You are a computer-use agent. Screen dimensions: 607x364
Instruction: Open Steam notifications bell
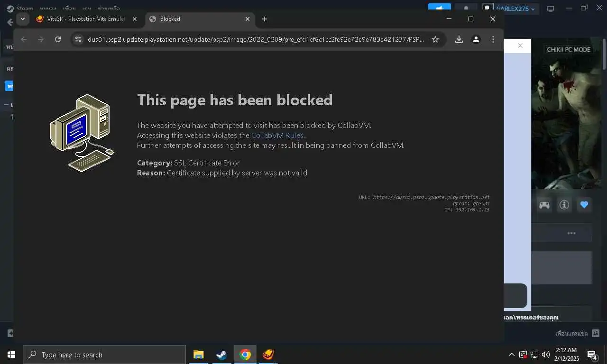(466, 9)
